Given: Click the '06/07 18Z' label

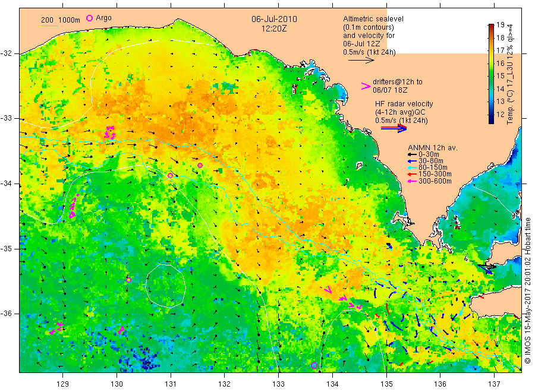Looking at the screenshot, I should point(390,90).
